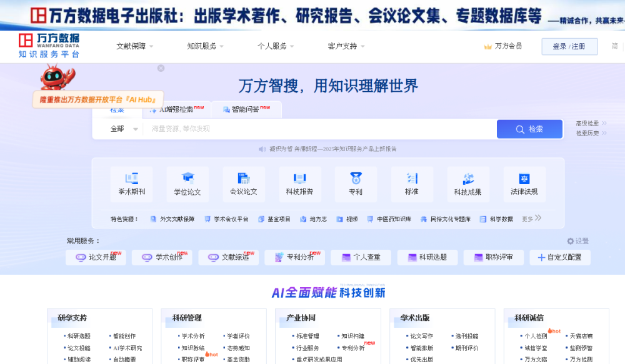Click the 2025年知识服务产品上新报告 announcement
This screenshot has width=625, height=364.
[x=333, y=149]
